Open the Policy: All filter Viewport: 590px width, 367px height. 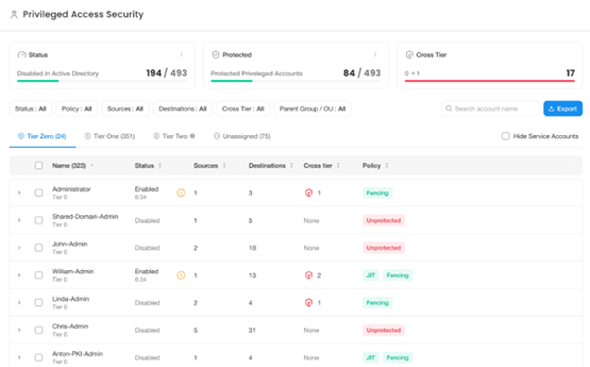[77, 109]
